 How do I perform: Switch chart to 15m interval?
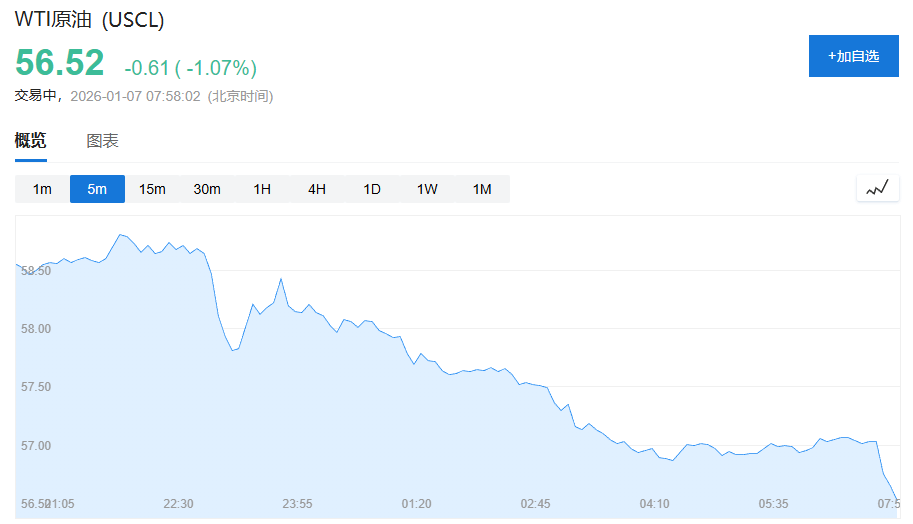152,189
